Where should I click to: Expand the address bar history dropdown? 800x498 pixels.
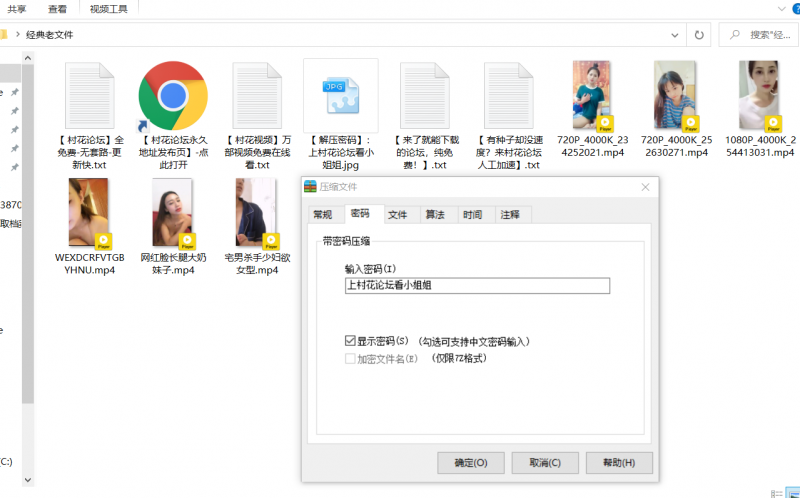pyautogui.click(x=703, y=34)
